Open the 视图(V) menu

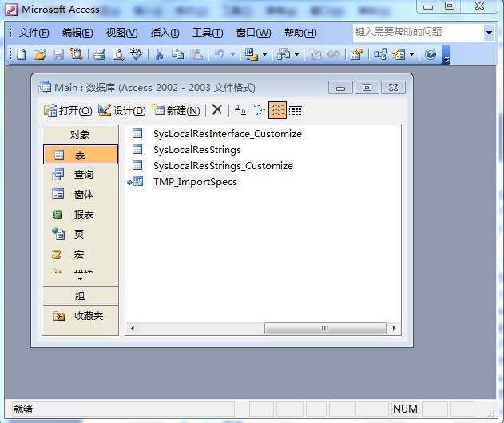click(x=121, y=33)
